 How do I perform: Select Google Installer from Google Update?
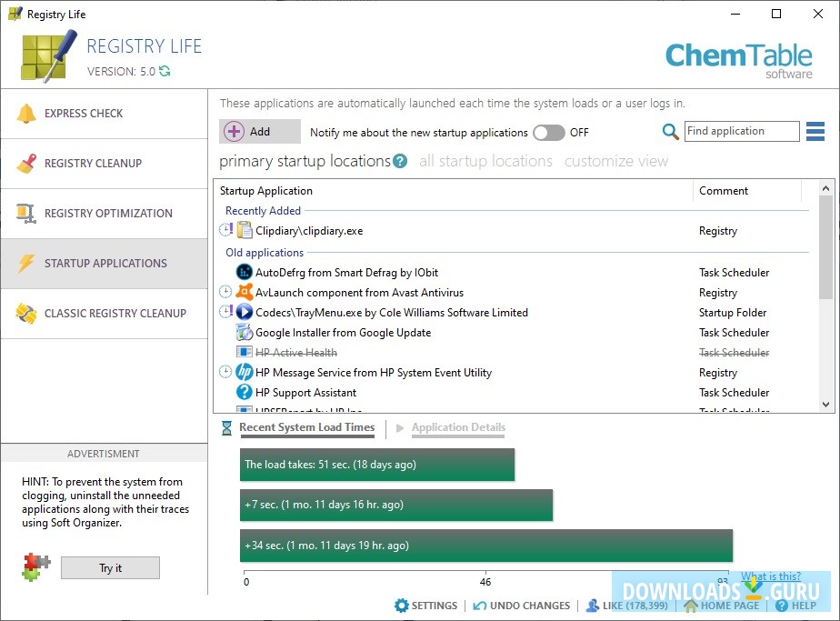[x=343, y=333]
